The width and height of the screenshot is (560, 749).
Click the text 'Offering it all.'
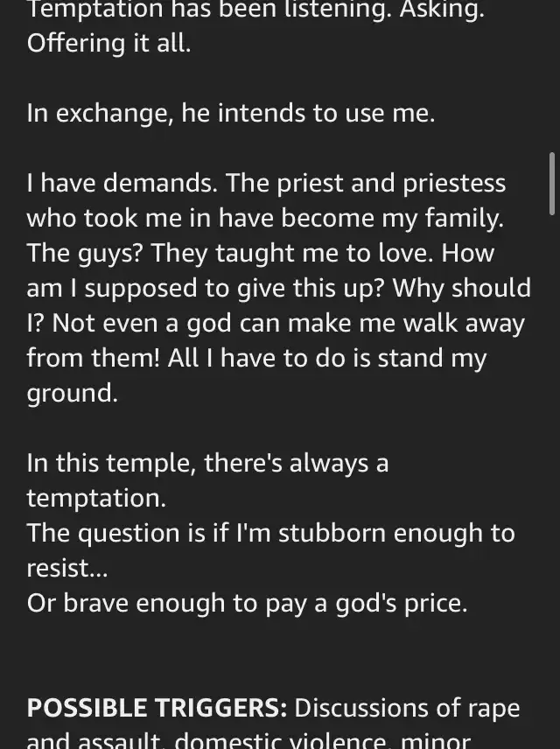pos(109,43)
